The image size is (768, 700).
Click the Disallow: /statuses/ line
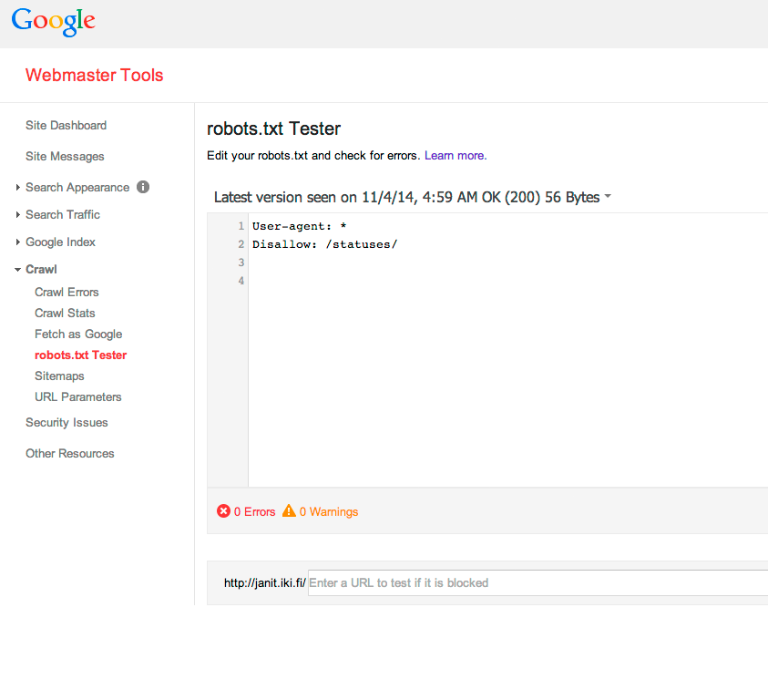pyautogui.click(x=324, y=244)
